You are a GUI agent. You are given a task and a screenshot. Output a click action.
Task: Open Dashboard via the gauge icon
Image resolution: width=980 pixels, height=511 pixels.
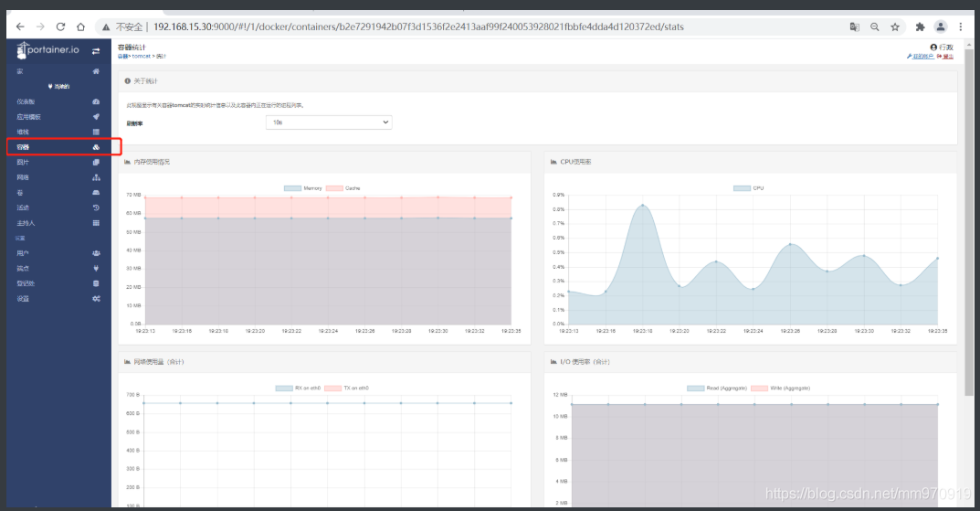pos(96,101)
